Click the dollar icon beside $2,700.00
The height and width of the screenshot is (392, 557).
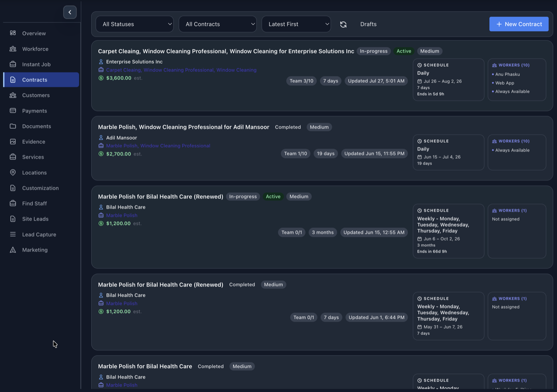coord(101,154)
